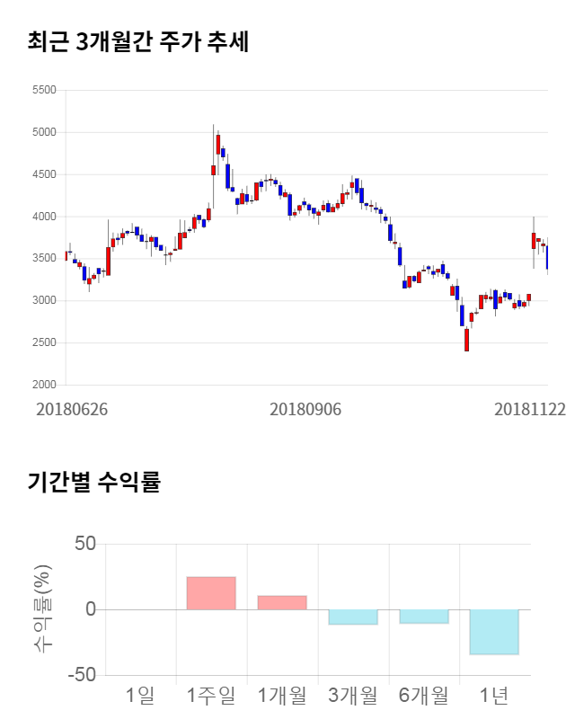Click the 1주일 red return bar
Image resolution: width=575 pixels, height=728 pixels.
point(211,593)
